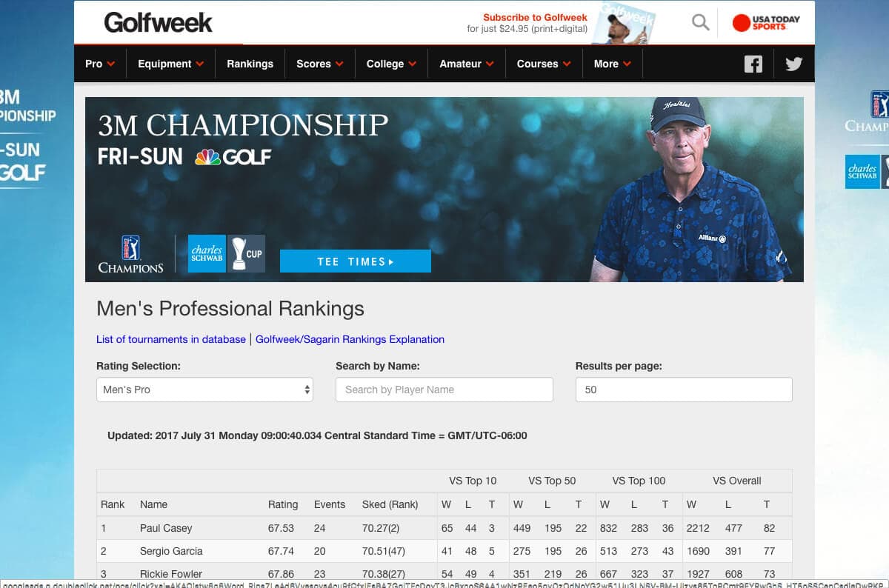Click the Name column header
The width and height of the screenshot is (889, 588).
coord(154,504)
